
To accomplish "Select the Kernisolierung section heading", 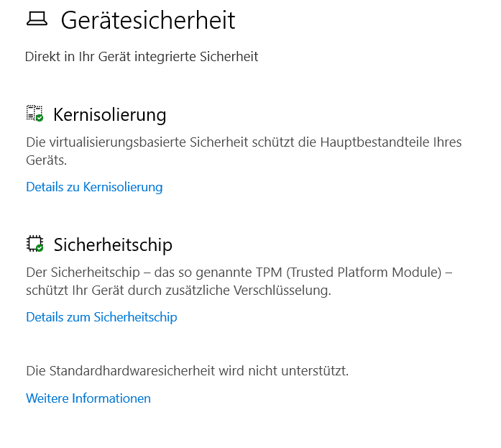I will click(x=110, y=114).
